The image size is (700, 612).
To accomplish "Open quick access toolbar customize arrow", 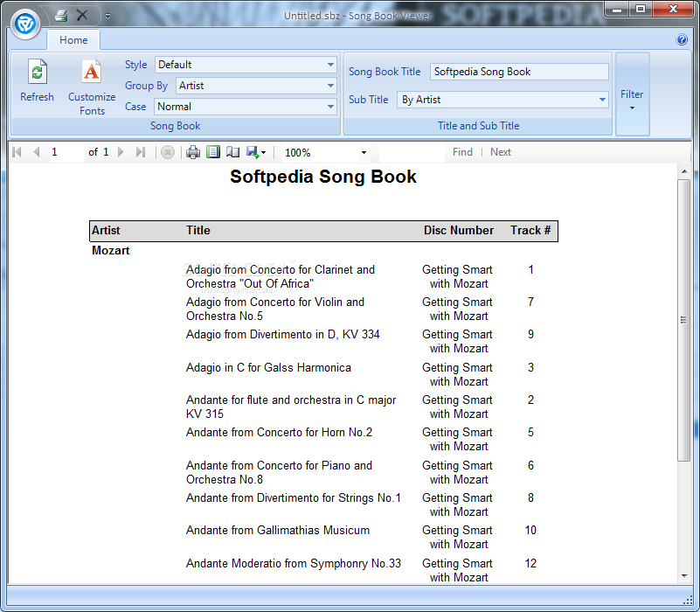I will click(108, 17).
